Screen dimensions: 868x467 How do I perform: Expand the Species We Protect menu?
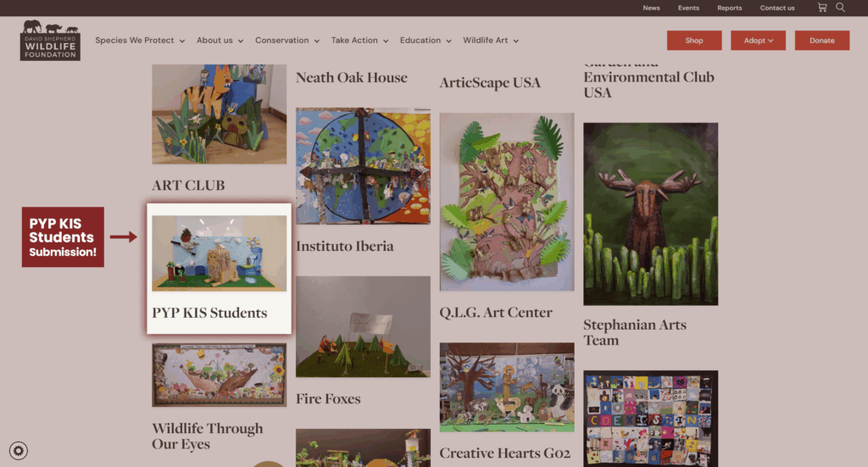pos(140,41)
